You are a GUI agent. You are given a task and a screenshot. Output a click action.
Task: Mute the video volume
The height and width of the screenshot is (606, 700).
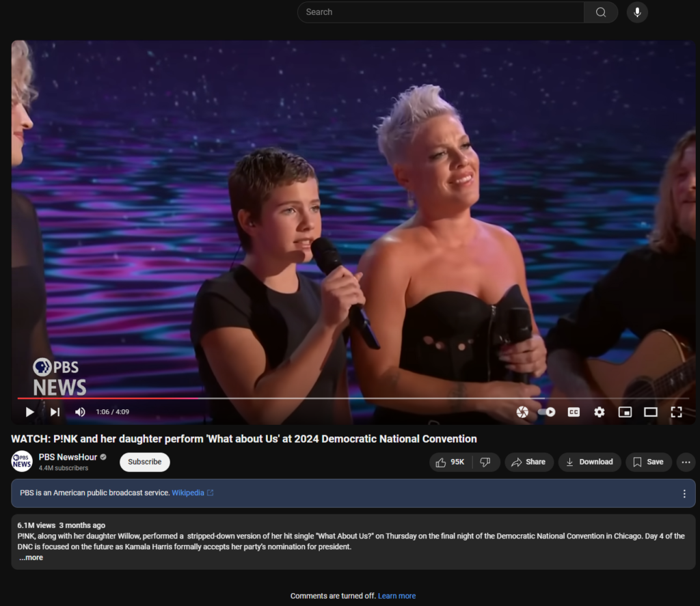pyautogui.click(x=80, y=412)
